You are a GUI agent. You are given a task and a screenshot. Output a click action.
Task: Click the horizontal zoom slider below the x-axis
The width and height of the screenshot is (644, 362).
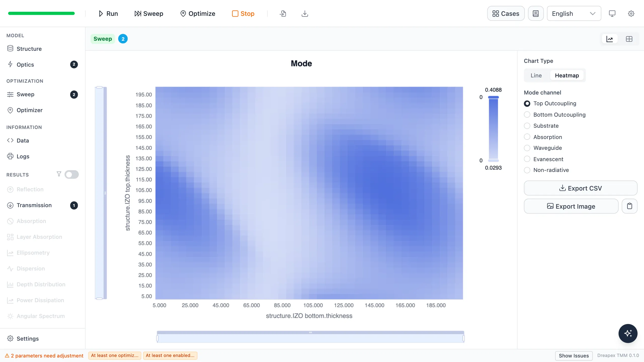(310, 337)
